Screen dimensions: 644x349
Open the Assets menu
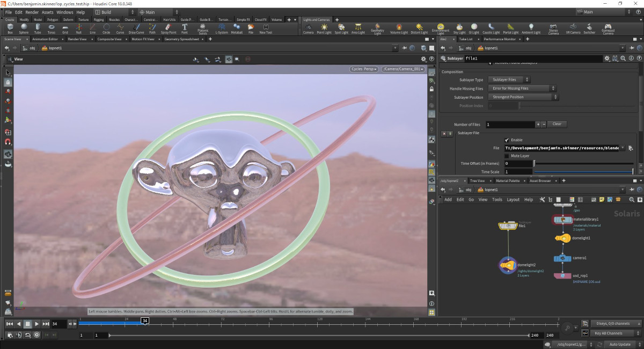tap(47, 12)
